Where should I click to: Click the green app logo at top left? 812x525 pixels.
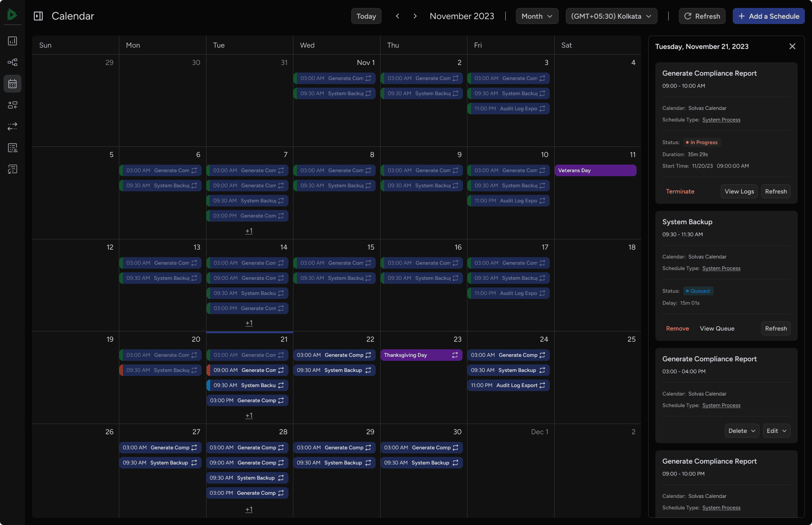coord(12,14)
